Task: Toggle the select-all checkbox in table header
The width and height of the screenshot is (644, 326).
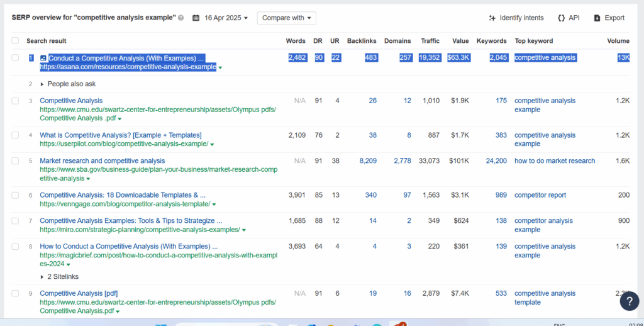Action: 15,41
